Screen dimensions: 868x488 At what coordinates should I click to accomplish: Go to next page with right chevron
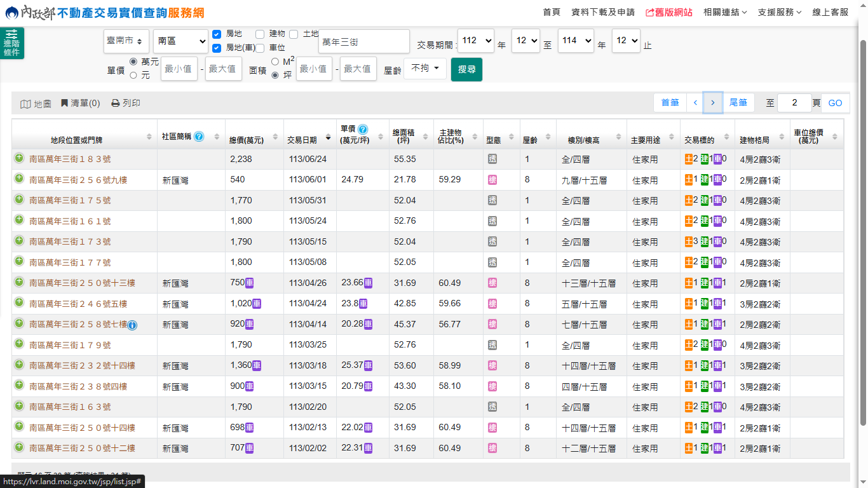coord(712,103)
